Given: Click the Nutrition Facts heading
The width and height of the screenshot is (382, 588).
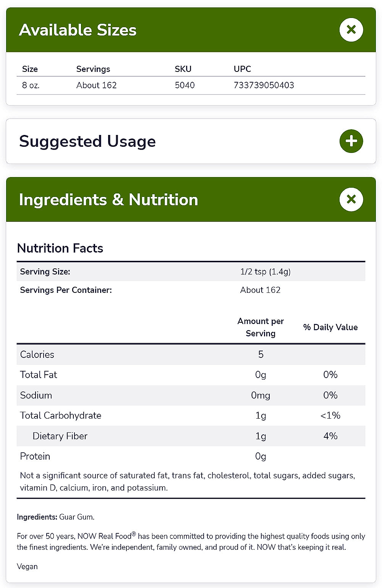Looking at the screenshot, I should coord(60,248).
